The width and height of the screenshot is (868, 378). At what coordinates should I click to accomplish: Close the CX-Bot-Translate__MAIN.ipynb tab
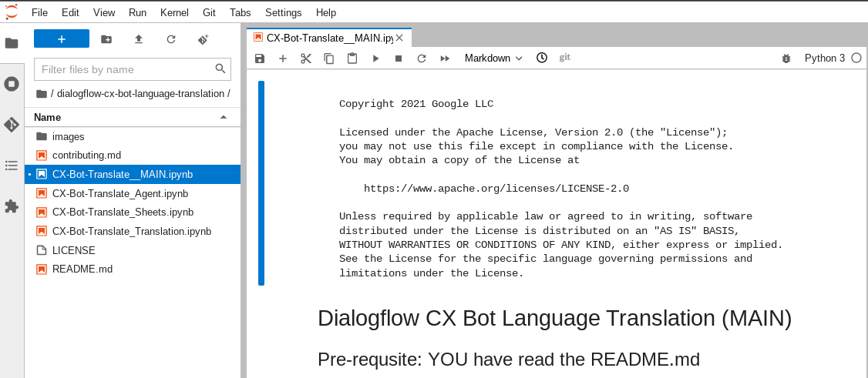pyautogui.click(x=399, y=38)
